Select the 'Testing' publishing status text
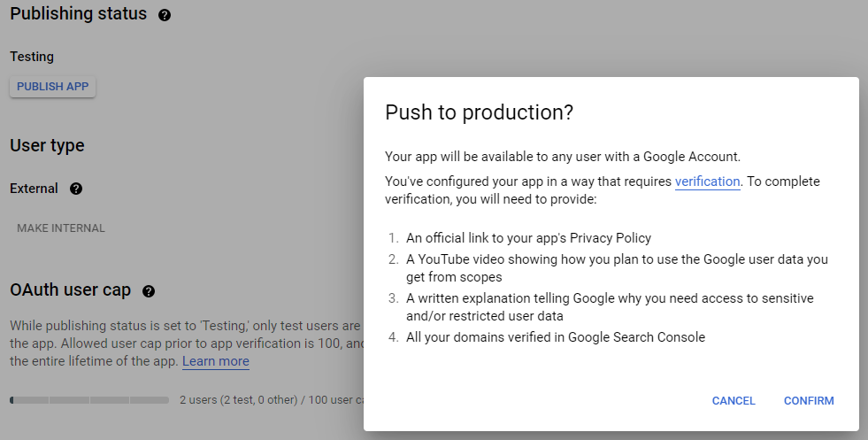The width and height of the screenshot is (868, 440). coord(32,57)
